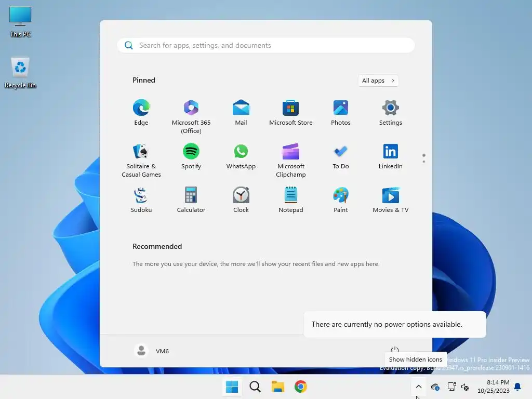Open All apps list
532x399 pixels.
[x=378, y=81]
